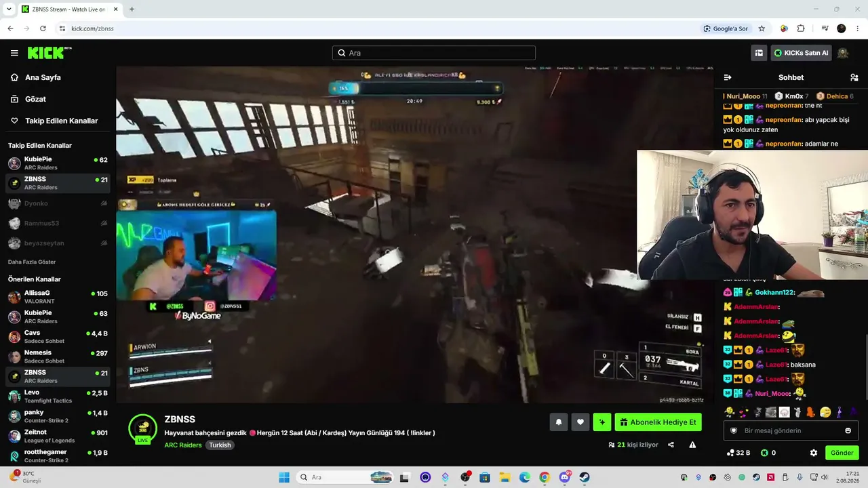The height and width of the screenshot is (488, 868).
Task: Click top gifter Nuri_Mooo in chat leaderboard
Action: [745, 96]
